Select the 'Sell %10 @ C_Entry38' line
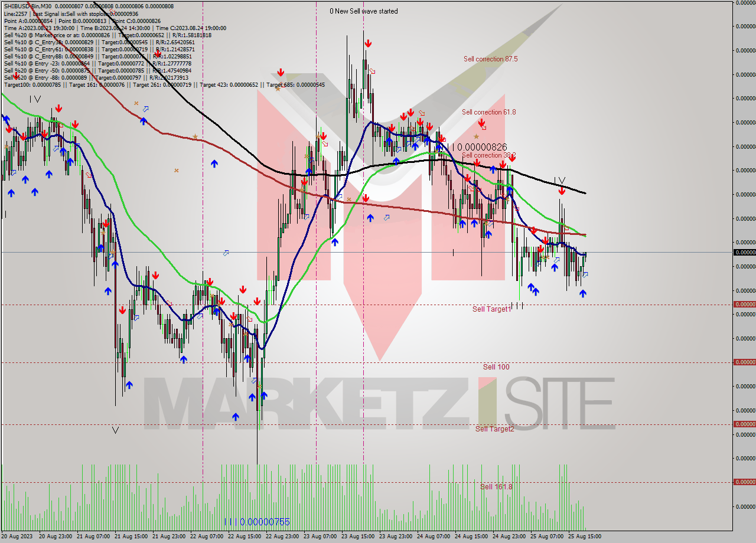Image resolution: width=756 pixels, height=543 pixels. point(99,42)
